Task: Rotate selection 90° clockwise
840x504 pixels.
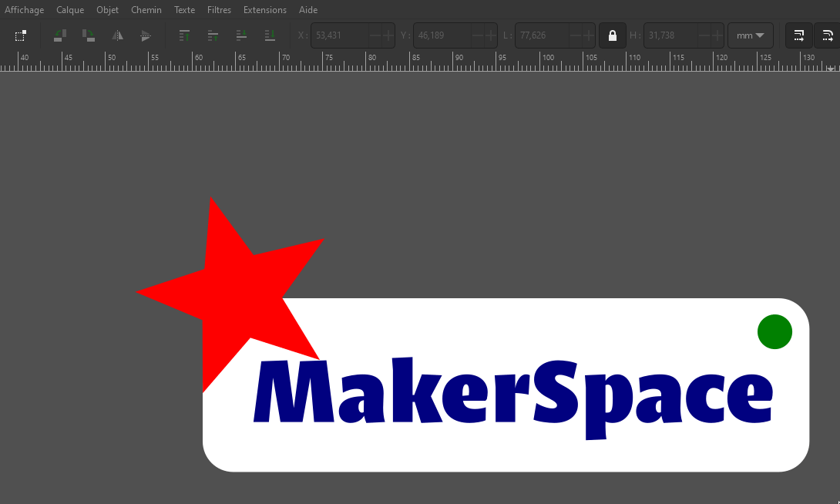Action: coord(89,35)
